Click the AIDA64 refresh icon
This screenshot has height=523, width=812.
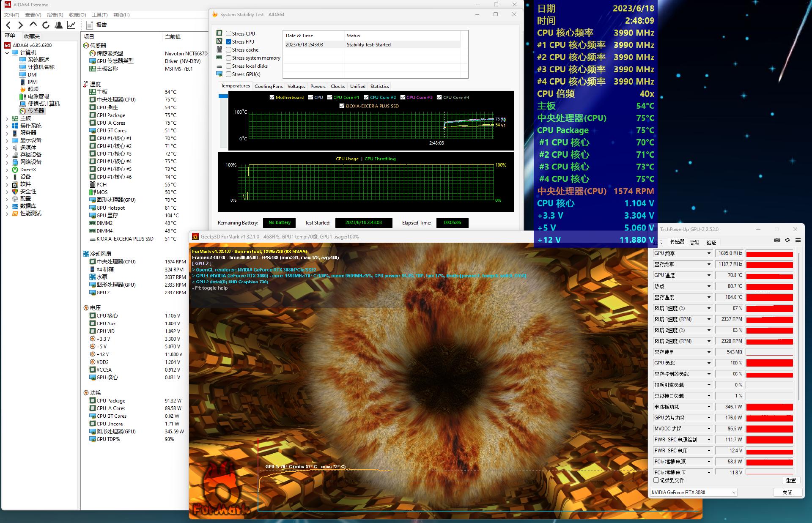pyautogui.click(x=46, y=25)
